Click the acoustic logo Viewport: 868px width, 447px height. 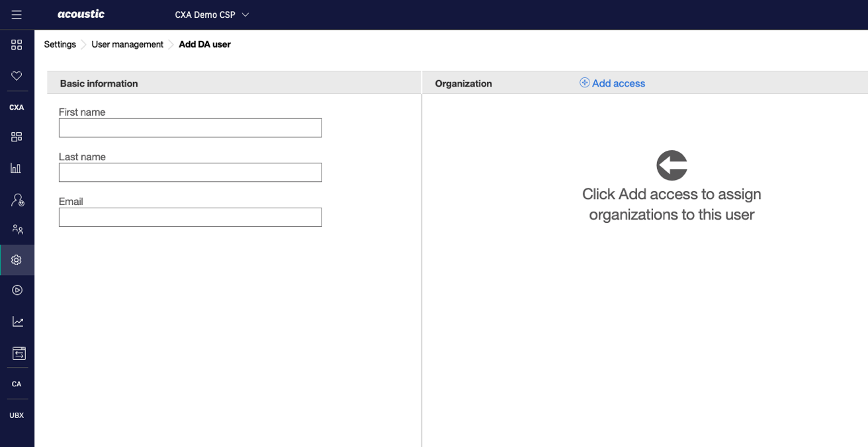click(81, 14)
